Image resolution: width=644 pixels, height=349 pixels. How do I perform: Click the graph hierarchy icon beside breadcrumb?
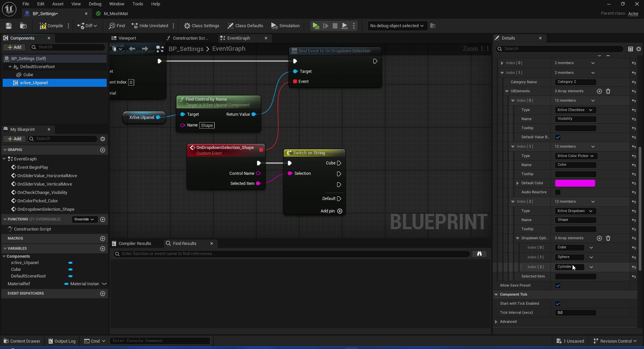160,49
